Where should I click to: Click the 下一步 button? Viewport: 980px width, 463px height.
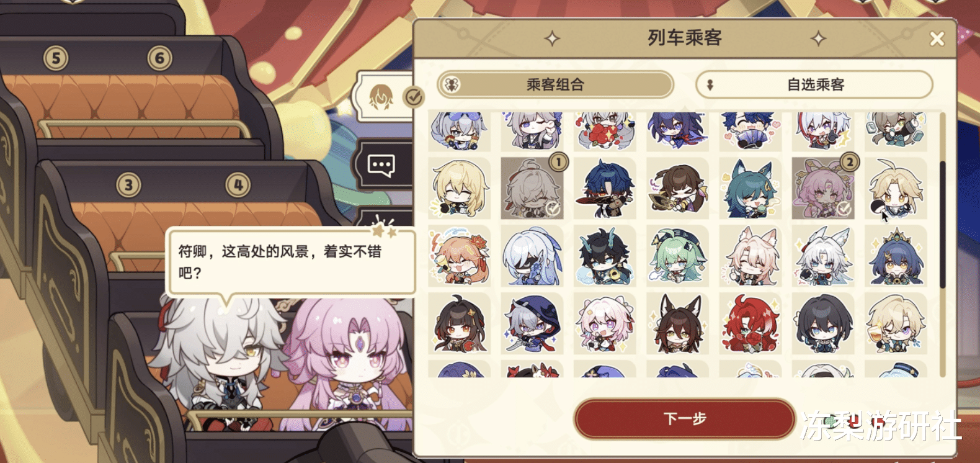(685, 419)
